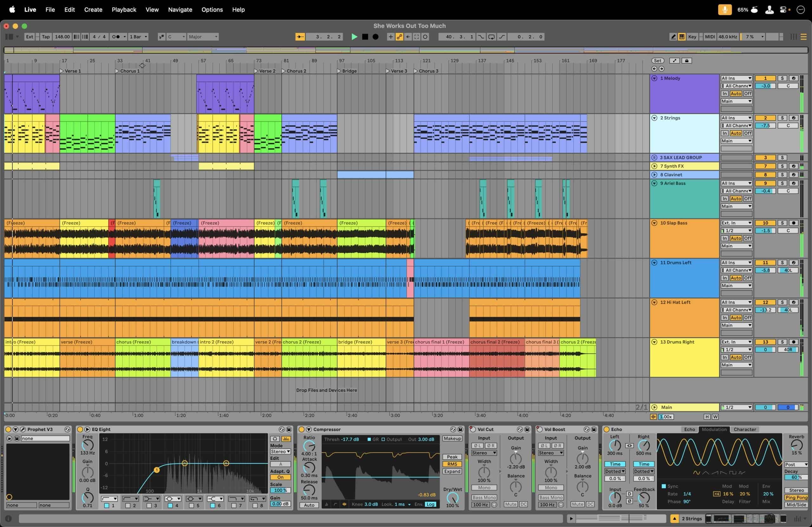This screenshot has height=527, width=812.
Task: Switch to the Echo tab in Echo device
Action: pos(690,429)
